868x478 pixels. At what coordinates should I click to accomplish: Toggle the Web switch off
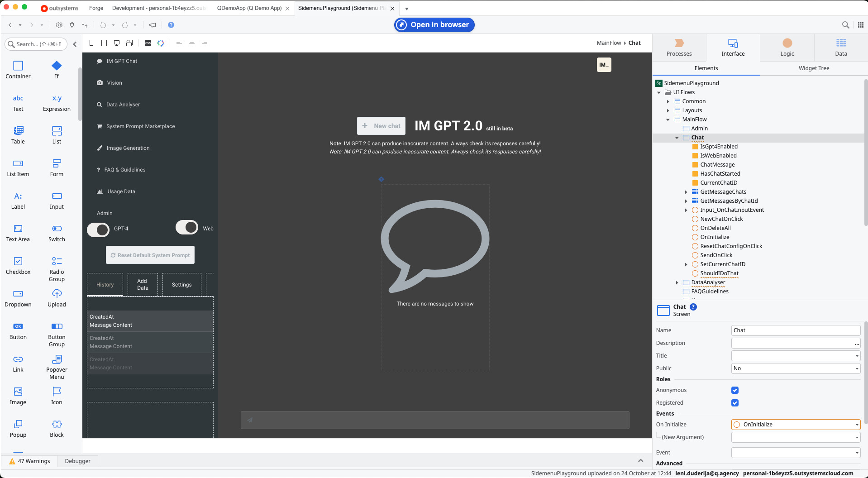pos(187,227)
